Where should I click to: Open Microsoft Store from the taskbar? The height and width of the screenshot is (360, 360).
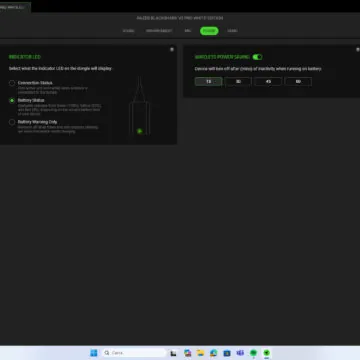tap(227, 353)
